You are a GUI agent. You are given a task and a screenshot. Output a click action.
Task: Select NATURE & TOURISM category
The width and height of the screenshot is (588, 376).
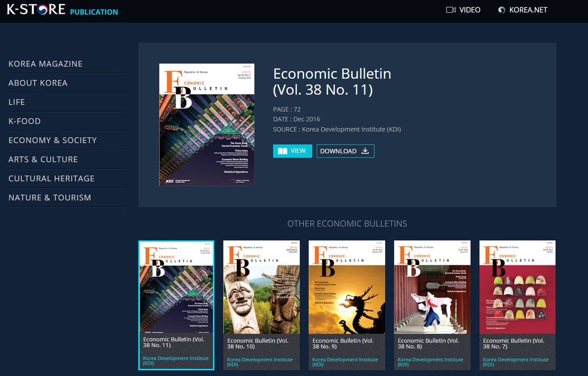[x=50, y=198]
